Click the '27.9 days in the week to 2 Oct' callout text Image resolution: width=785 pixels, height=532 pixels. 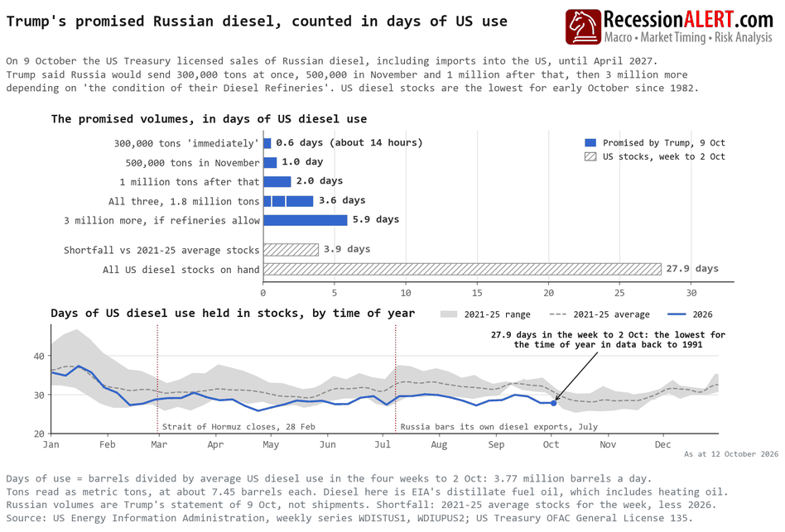[609, 339]
